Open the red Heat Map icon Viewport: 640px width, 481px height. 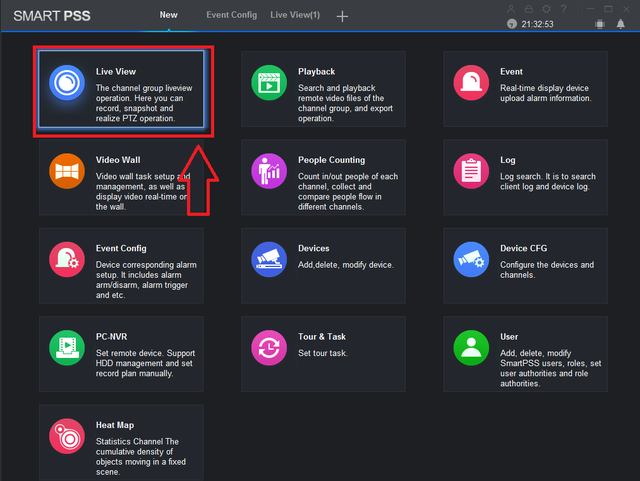pos(67,436)
